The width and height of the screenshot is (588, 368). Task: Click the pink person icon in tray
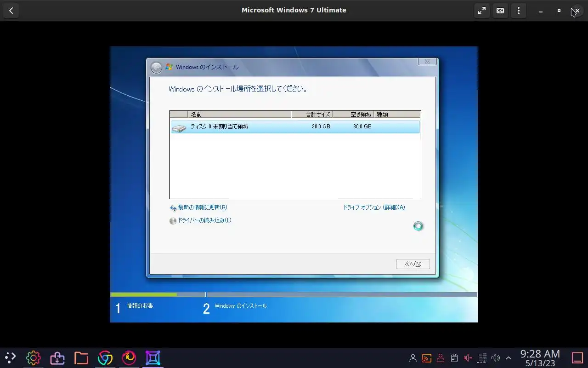click(441, 358)
